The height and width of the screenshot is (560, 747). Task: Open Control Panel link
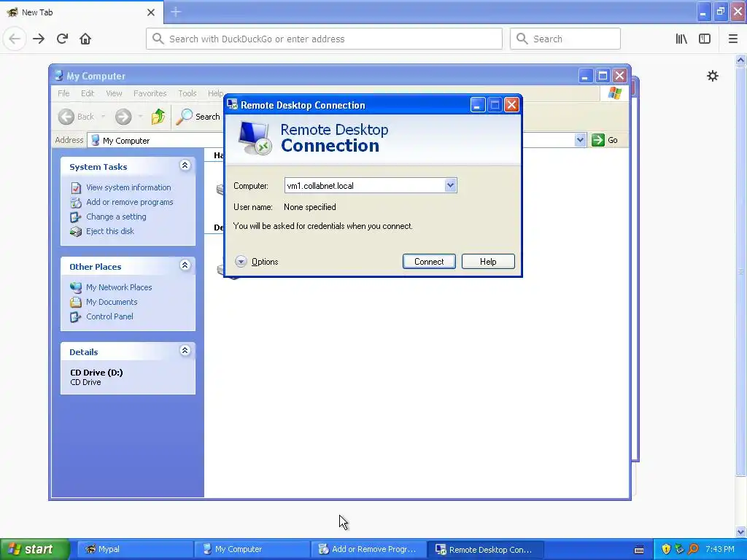109,316
